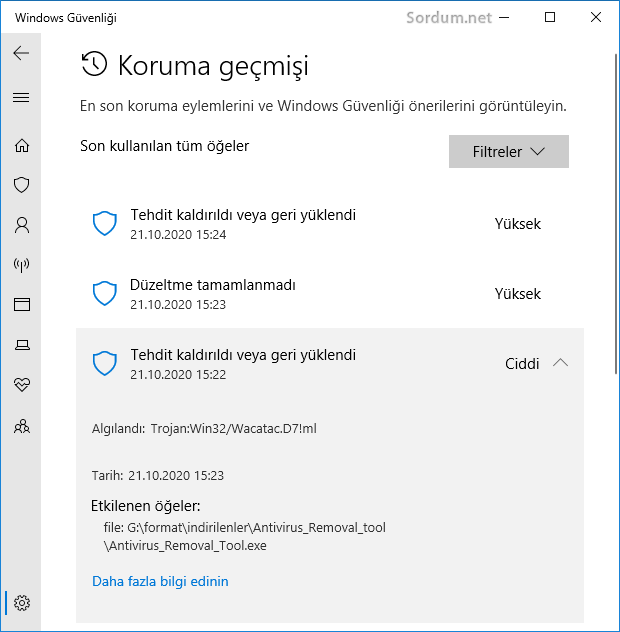Open Account protection person icon
This screenshot has height=632, width=620.
tap(22, 225)
